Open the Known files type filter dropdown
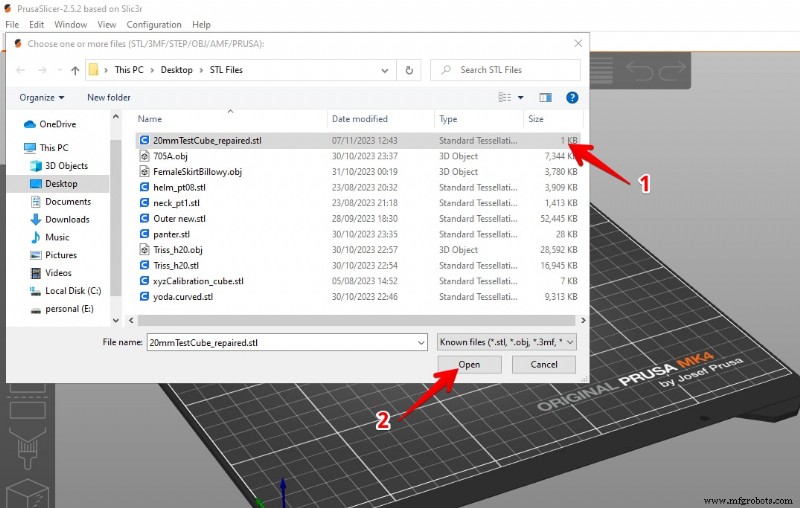The width and height of the screenshot is (800, 508). pyautogui.click(x=507, y=342)
